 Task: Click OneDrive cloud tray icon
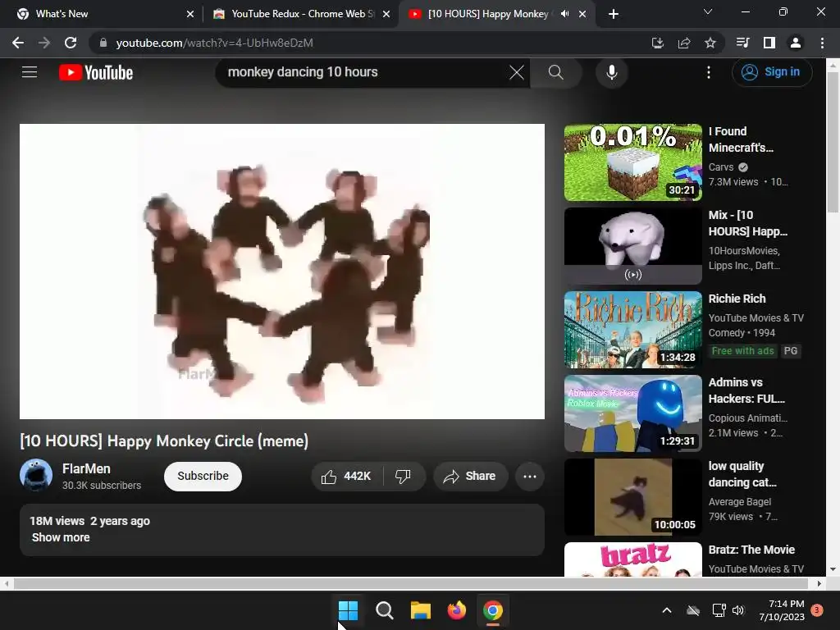[693, 610]
